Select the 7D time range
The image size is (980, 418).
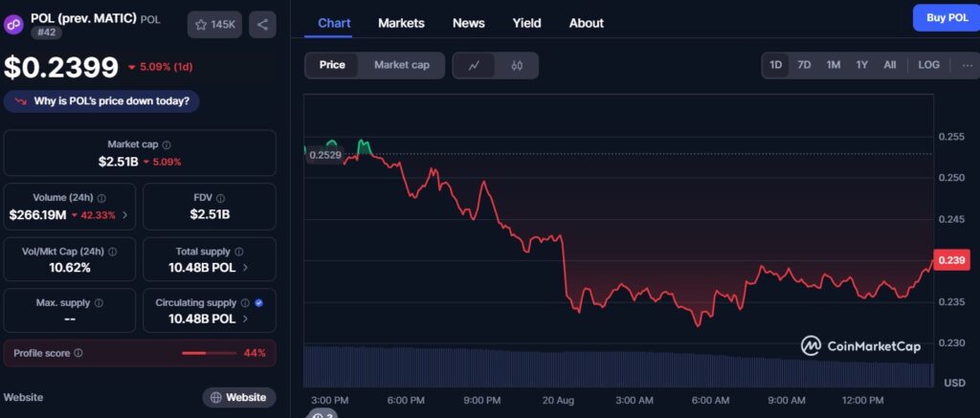click(804, 65)
